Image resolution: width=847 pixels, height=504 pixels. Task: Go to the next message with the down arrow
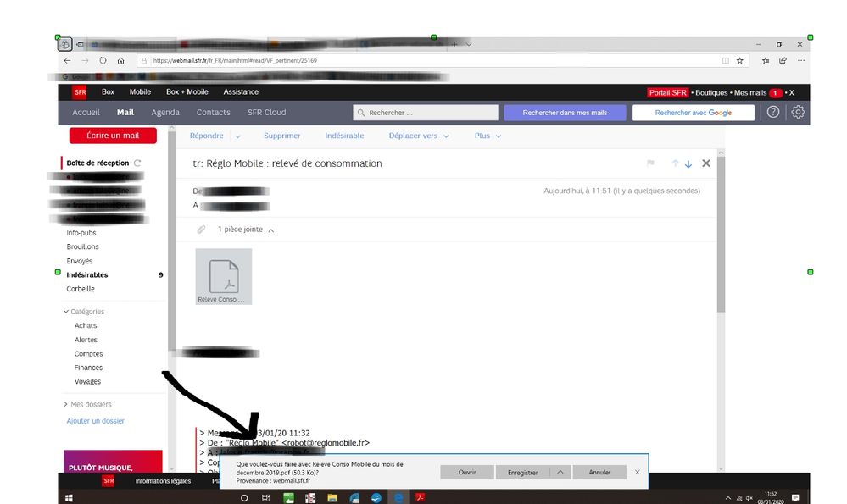pyautogui.click(x=688, y=163)
